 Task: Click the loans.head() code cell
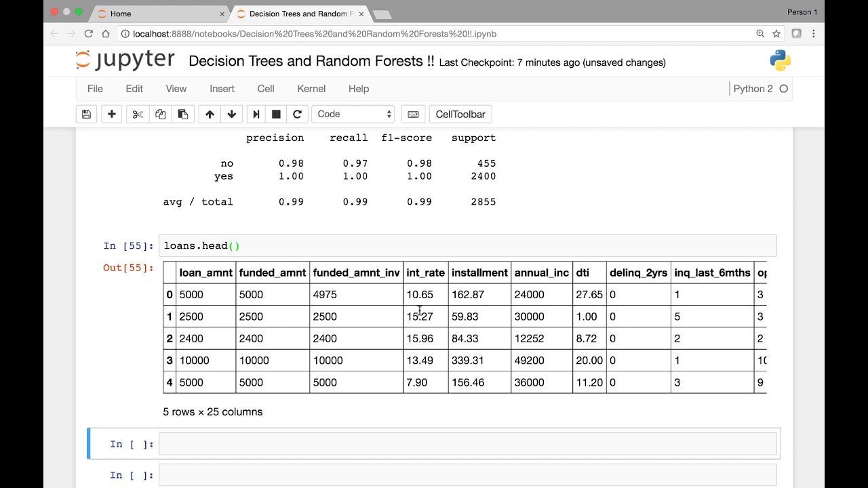(x=467, y=246)
